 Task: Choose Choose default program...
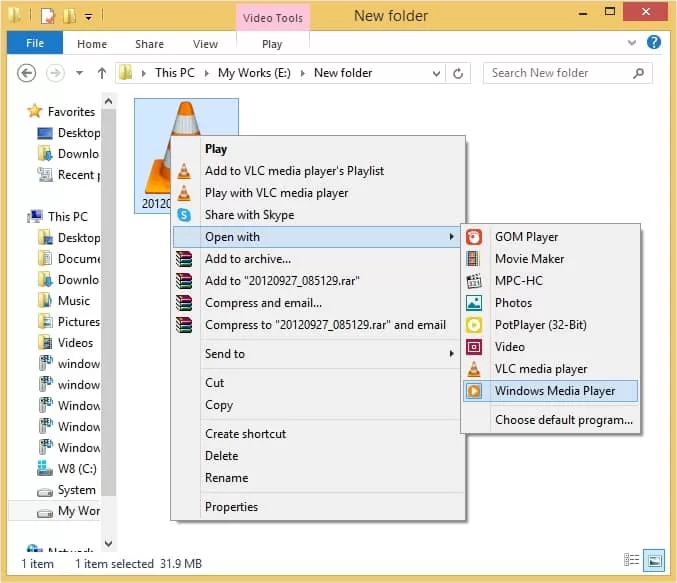tap(550, 420)
